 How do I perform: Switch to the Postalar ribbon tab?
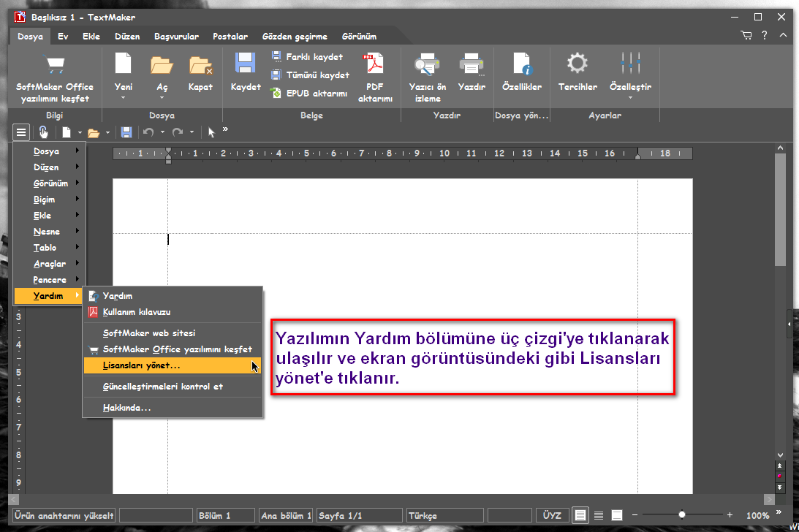(230, 37)
